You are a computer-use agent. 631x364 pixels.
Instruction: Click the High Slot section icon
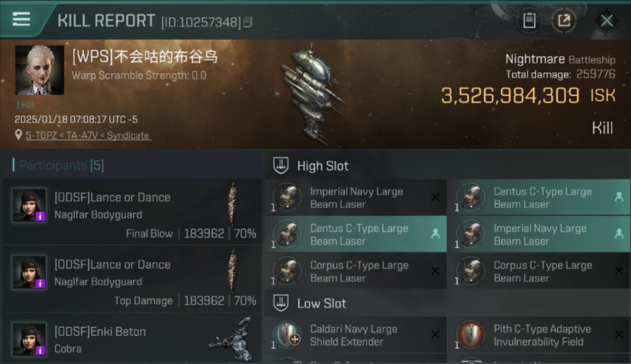click(x=281, y=165)
